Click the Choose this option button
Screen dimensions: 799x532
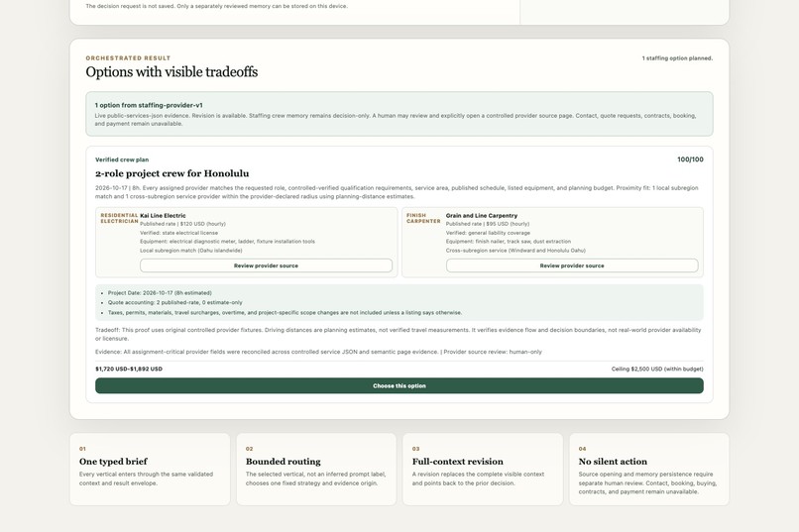(x=399, y=385)
